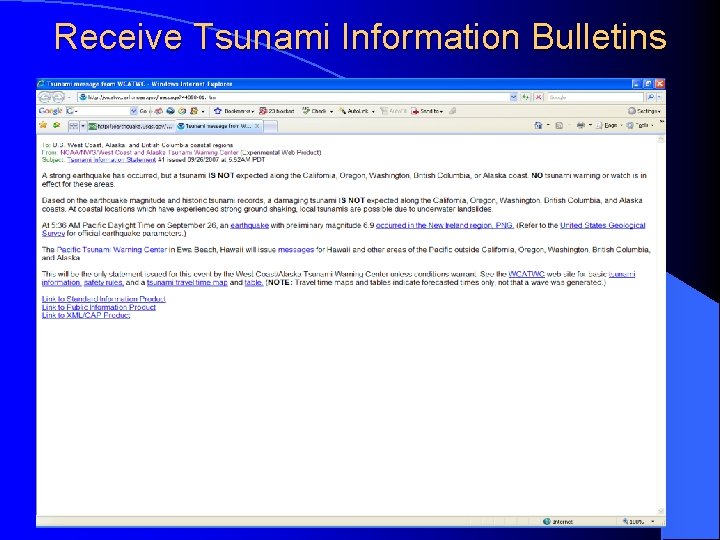Image resolution: width=720 pixels, height=540 pixels.
Task: Click the Send to toolbar button
Action: pyautogui.click(x=427, y=111)
